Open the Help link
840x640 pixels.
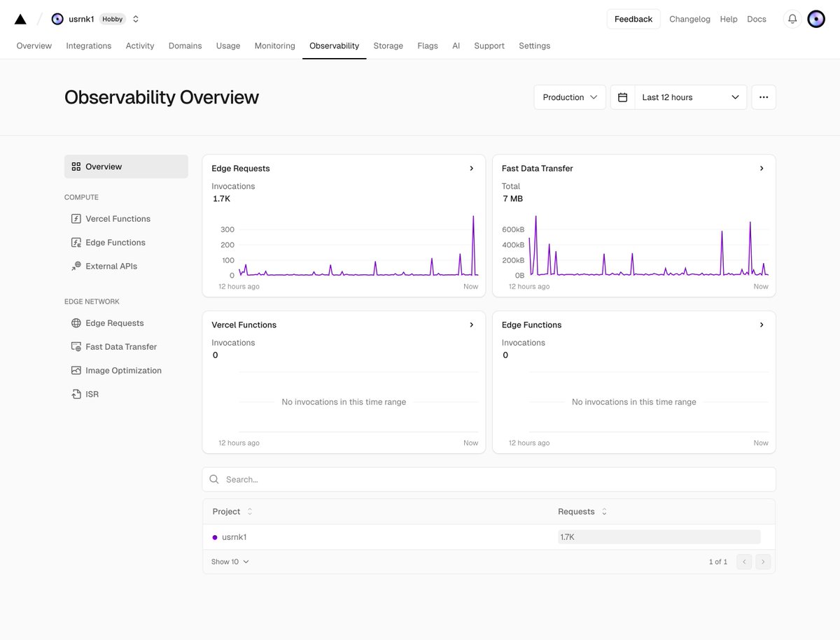click(729, 19)
